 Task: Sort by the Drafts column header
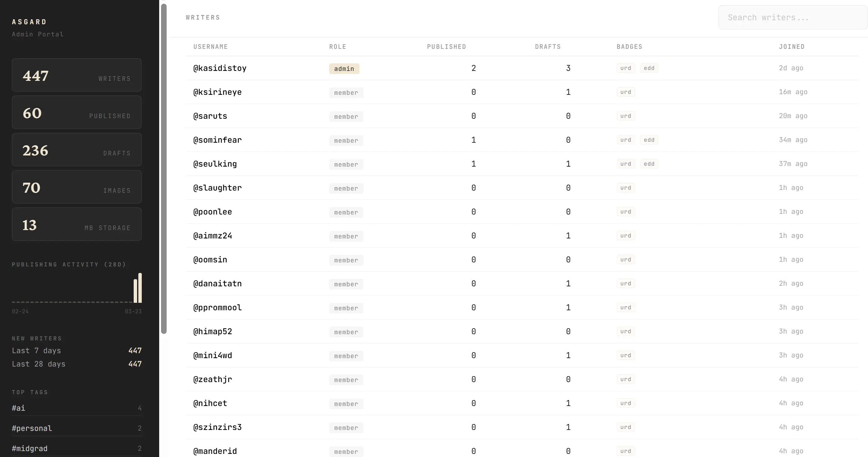tap(547, 47)
